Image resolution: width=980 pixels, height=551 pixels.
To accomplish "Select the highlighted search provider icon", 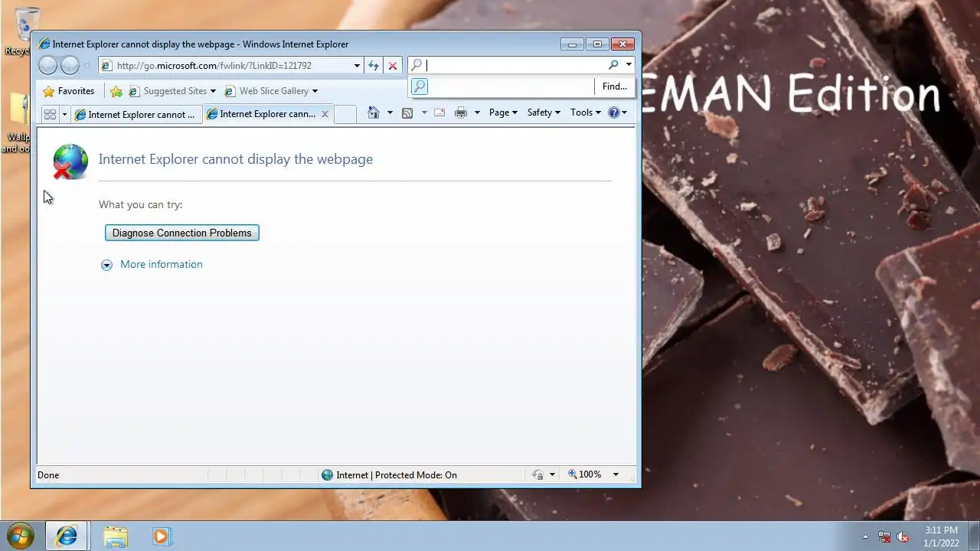I will pyautogui.click(x=420, y=86).
